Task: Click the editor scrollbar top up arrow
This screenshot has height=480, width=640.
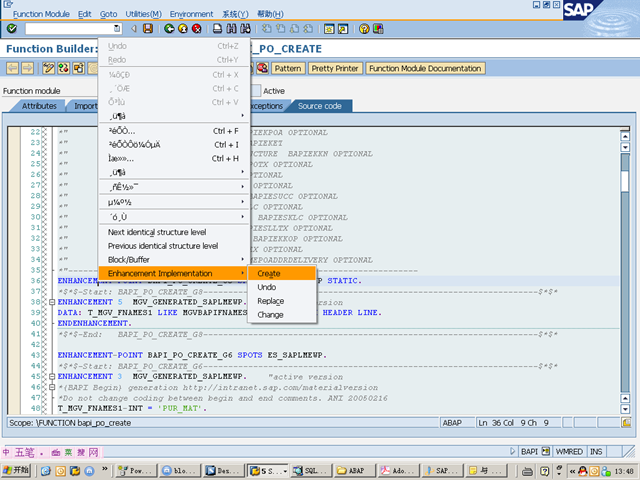Action: [x=625, y=136]
